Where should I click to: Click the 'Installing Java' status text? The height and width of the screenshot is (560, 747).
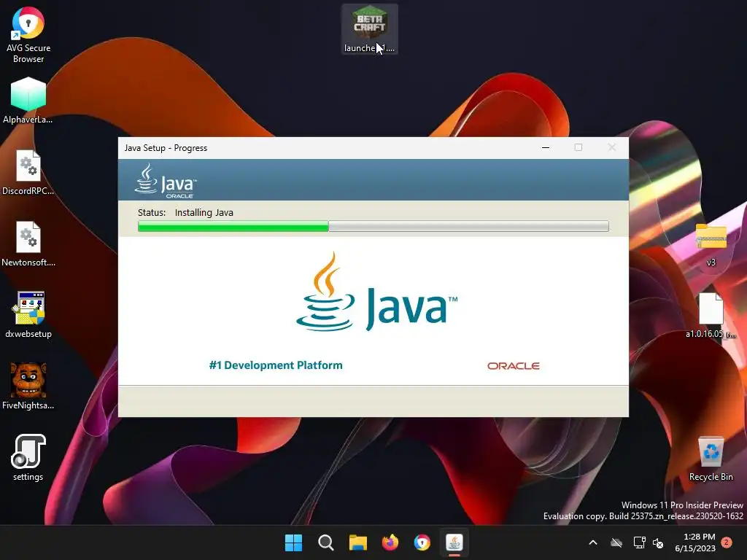click(x=204, y=212)
